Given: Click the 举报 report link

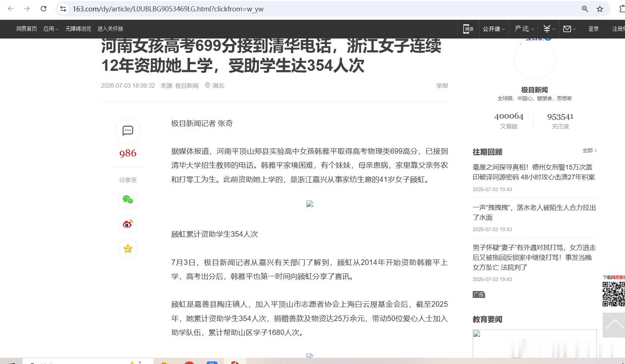Looking at the screenshot, I should point(442,85).
